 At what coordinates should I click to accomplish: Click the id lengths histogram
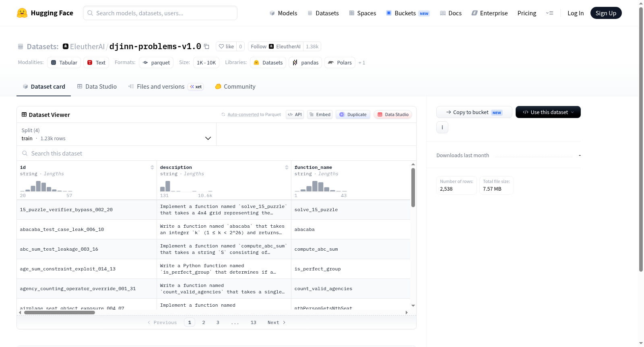point(46,186)
